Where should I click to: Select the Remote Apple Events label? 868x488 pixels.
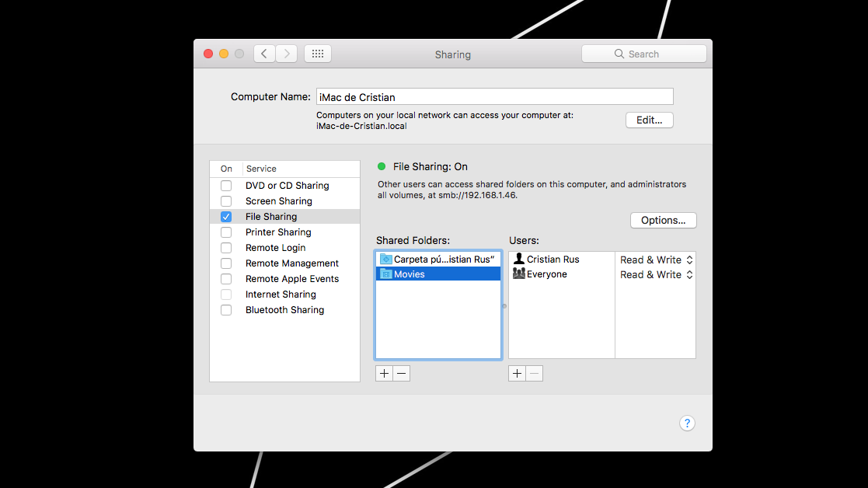pyautogui.click(x=292, y=278)
